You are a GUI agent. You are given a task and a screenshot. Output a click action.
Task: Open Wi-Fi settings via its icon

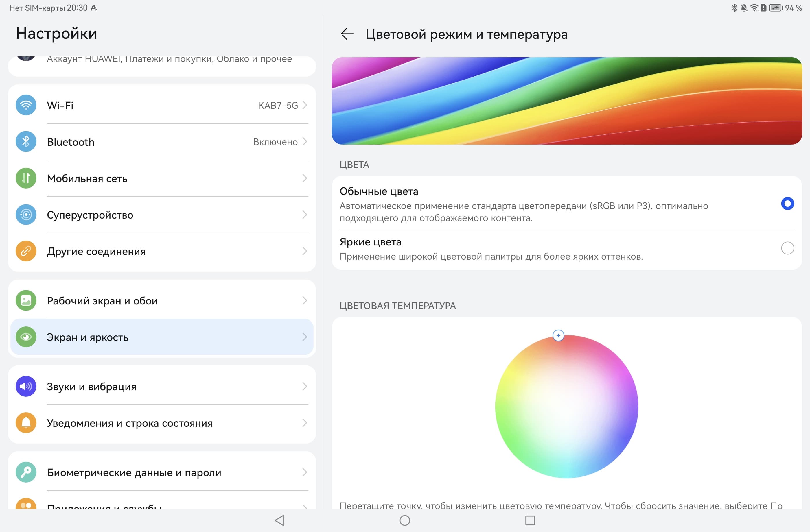26,105
